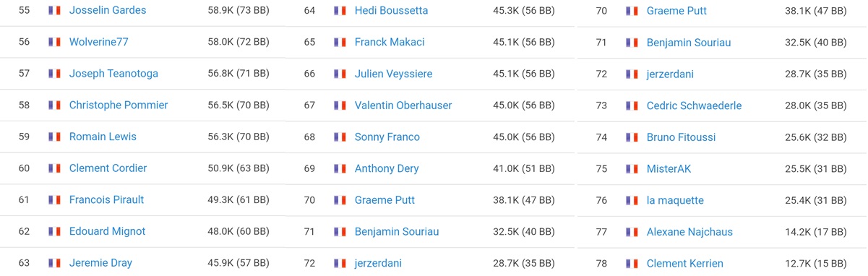Open the Edouard Mignot link
The image size is (868, 276).
click(107, 231)
